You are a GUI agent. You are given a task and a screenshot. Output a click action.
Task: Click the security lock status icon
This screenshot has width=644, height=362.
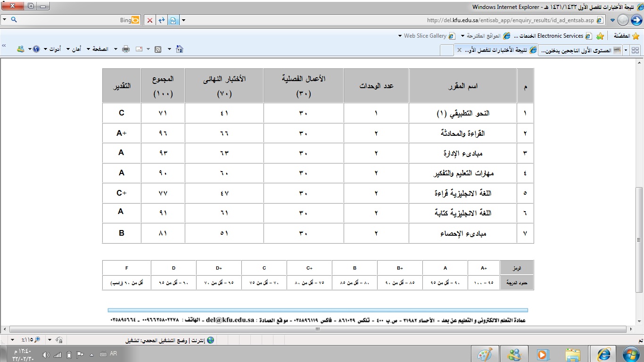coord(58,340)
